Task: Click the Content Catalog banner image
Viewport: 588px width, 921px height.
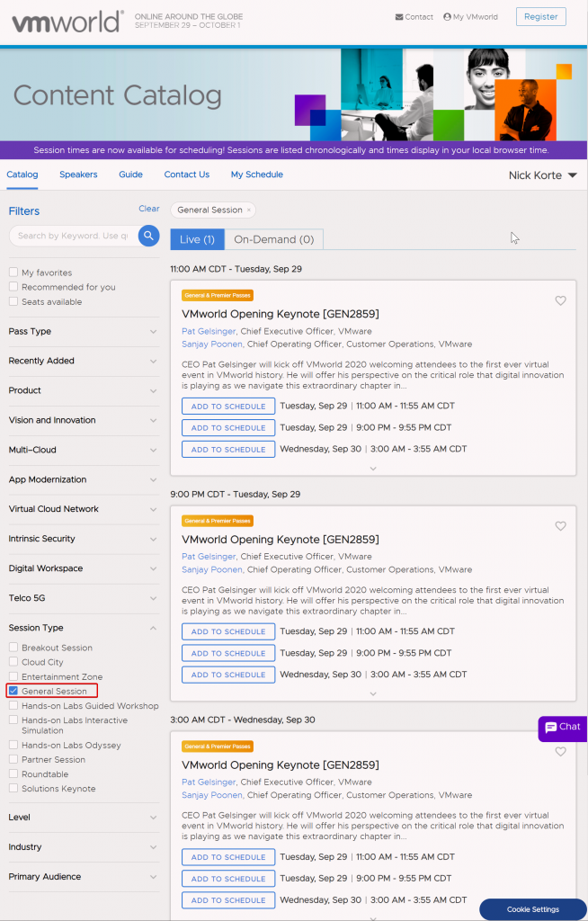Action: coord(294,94)
